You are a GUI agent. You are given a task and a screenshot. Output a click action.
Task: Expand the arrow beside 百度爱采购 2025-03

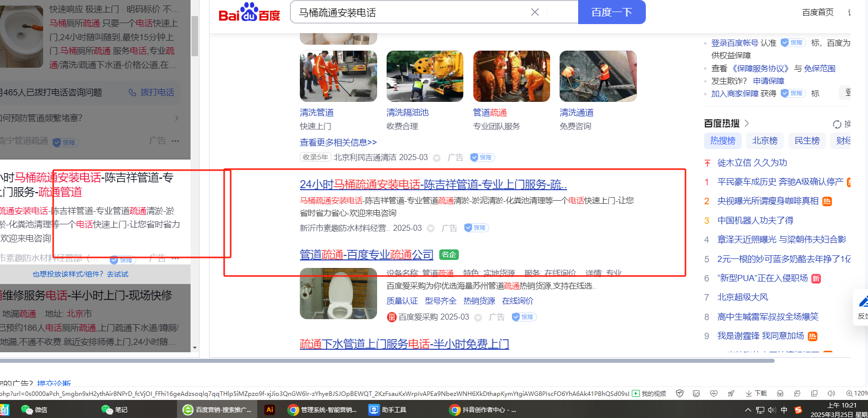[478, 318]
